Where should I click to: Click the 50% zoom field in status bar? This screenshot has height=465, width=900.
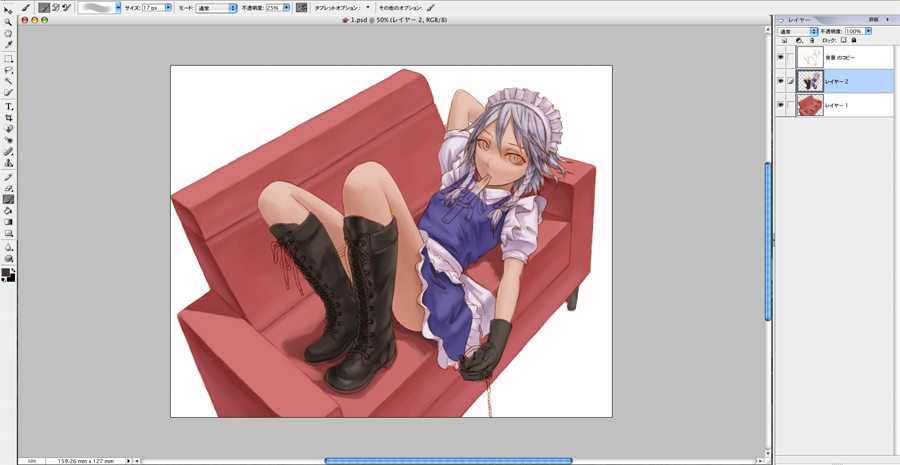tap(32, 460)
